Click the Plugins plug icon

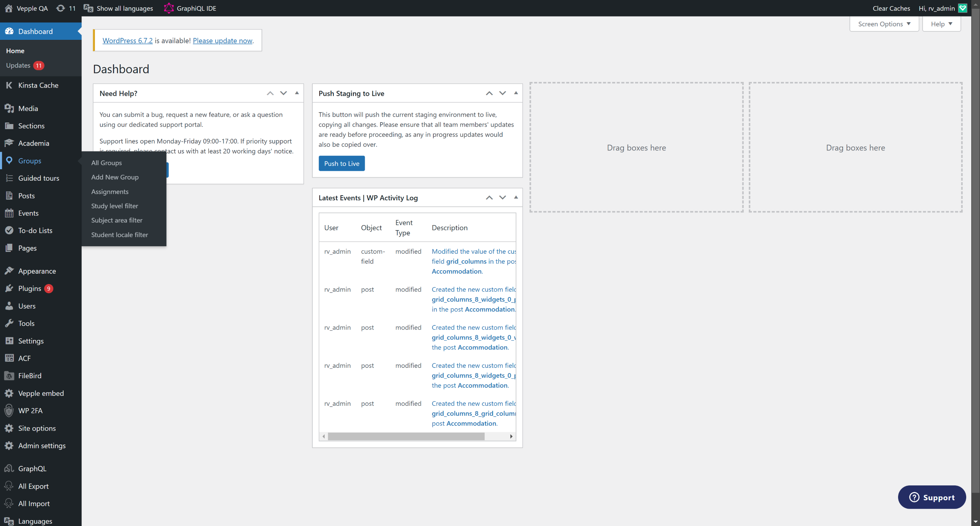(9, 289)
